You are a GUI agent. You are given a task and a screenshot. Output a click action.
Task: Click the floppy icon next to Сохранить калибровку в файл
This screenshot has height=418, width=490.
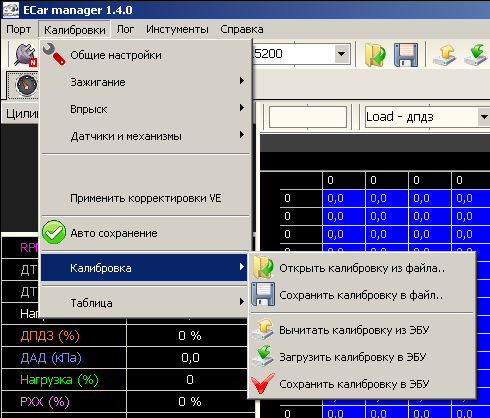[x=263, y=294]
